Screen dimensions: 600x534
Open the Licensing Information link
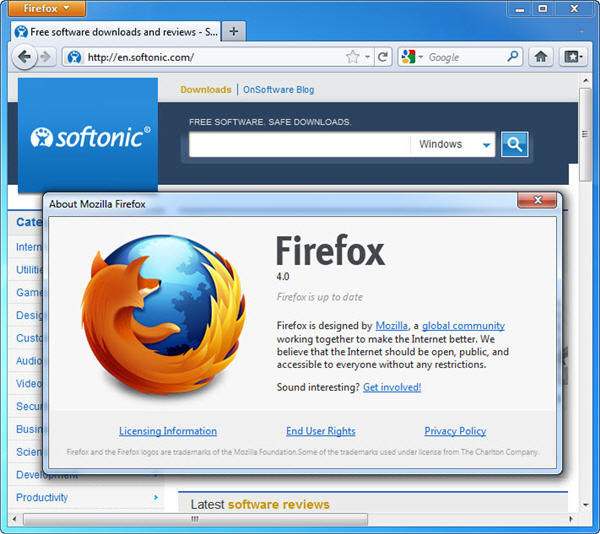pos(168,431)
